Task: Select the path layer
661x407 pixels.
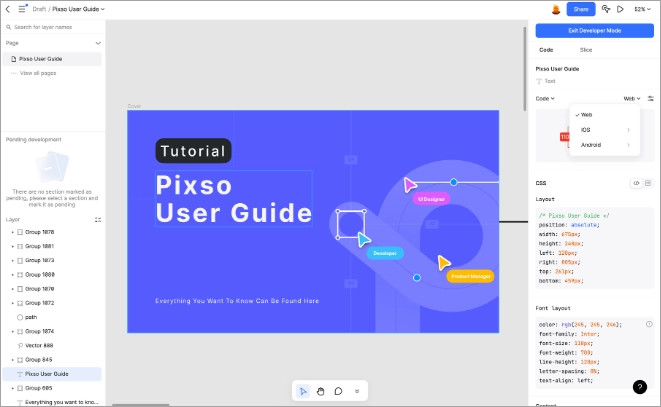Action: click(52, 317)
